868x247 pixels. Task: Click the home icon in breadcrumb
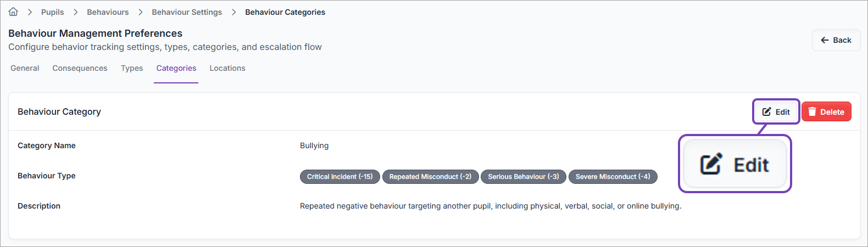point(14,12)
